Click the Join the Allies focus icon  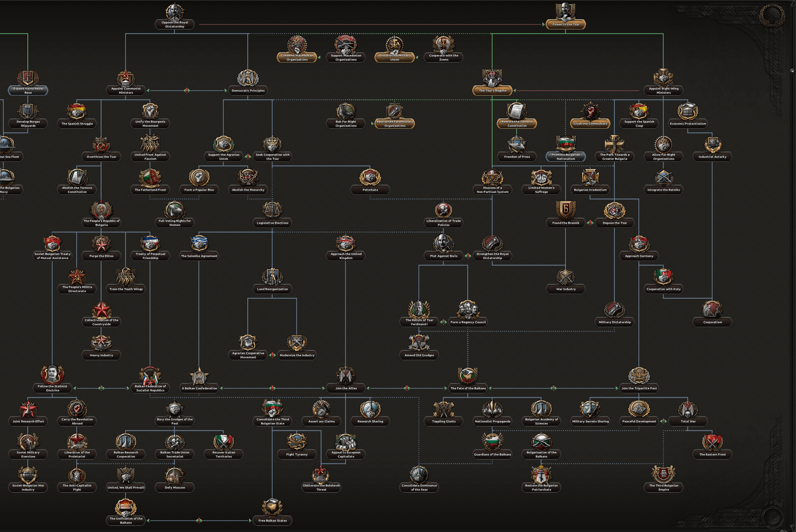pyautogui.click(x=345, y=375)
